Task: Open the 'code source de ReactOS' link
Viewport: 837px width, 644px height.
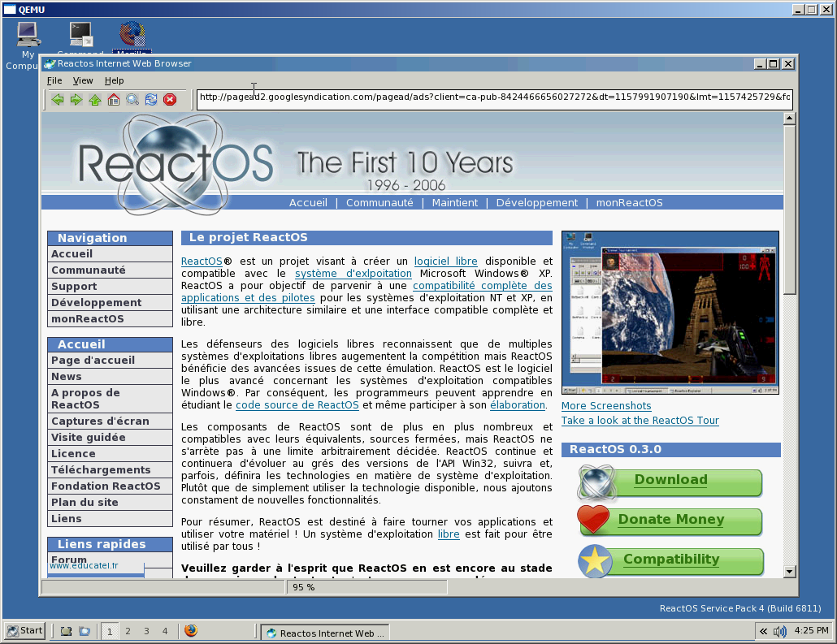Action: click(x=297, y=405)
